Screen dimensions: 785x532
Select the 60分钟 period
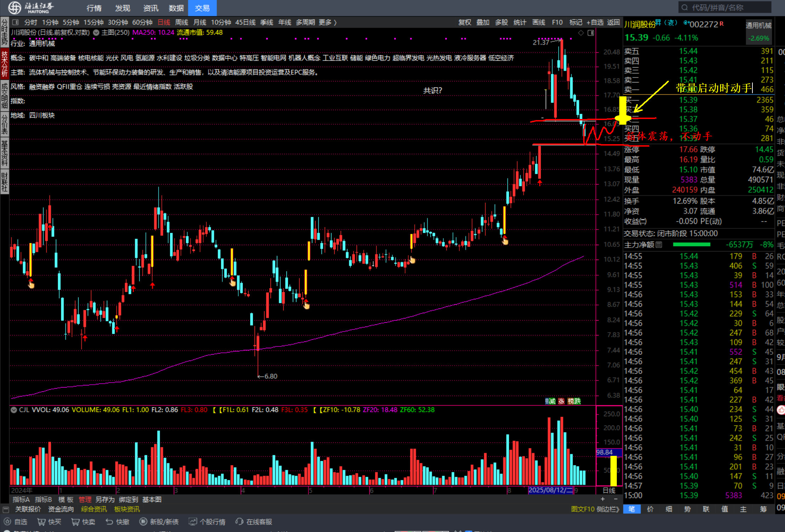142,22
